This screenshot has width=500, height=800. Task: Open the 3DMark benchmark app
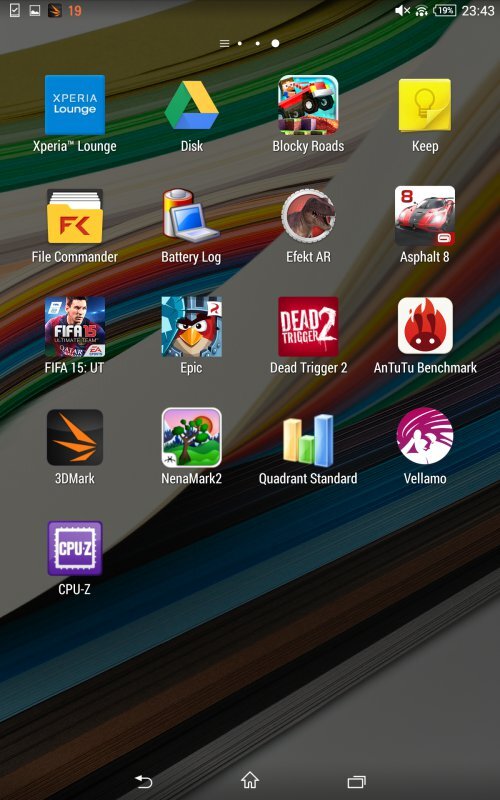[74, 437]
